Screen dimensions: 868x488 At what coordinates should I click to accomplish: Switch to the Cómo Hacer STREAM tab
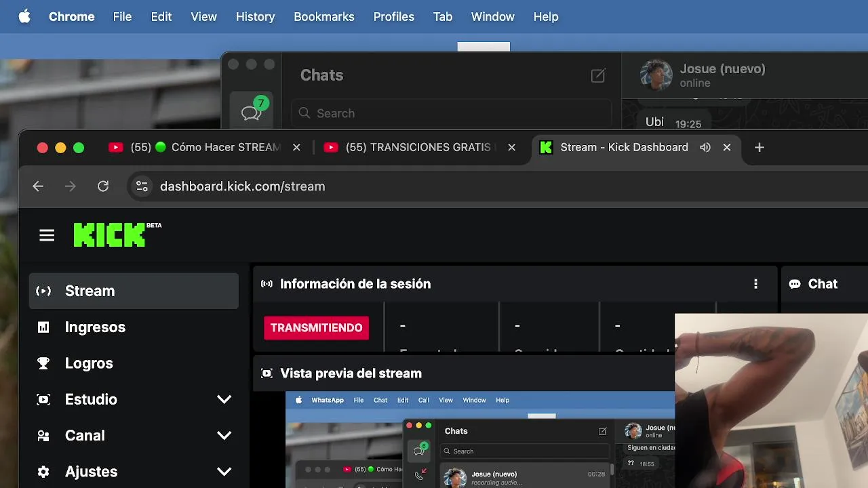(203, 147)
